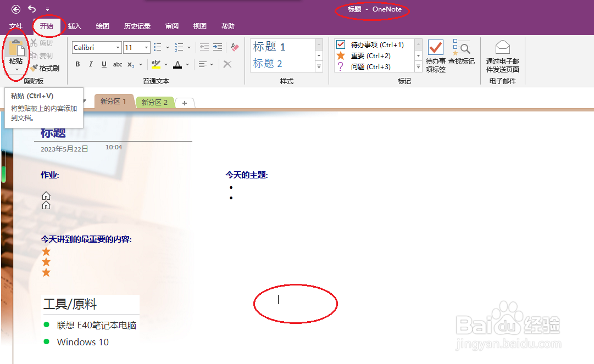The width and height of the screenshot is (594, 364).
Task: Click the clear formatting eraser icon
Action: pos(227,64)
